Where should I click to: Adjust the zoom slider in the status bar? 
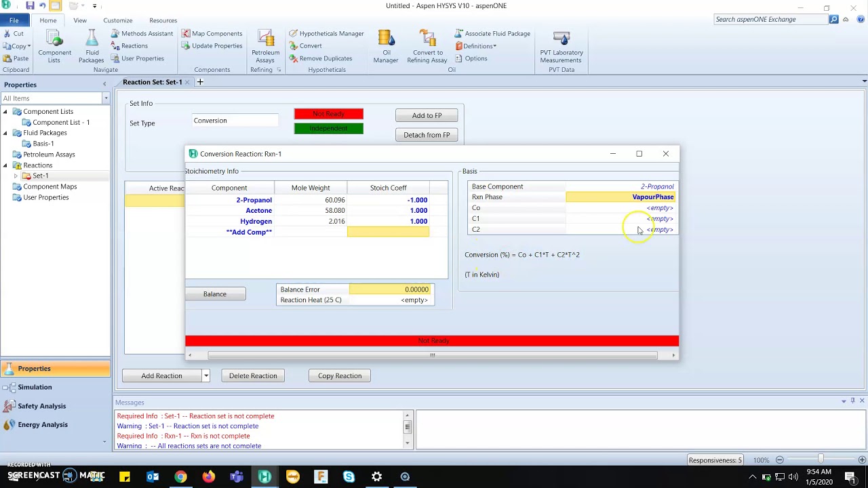(x=821, y=460)
